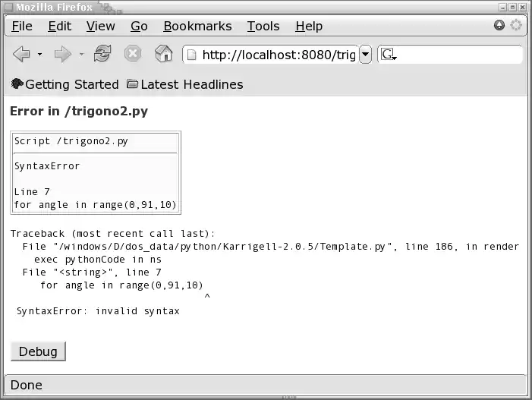The image size is (532, 400).
Task: Click the activity throbber icon
Action: (x=516, y=25)
